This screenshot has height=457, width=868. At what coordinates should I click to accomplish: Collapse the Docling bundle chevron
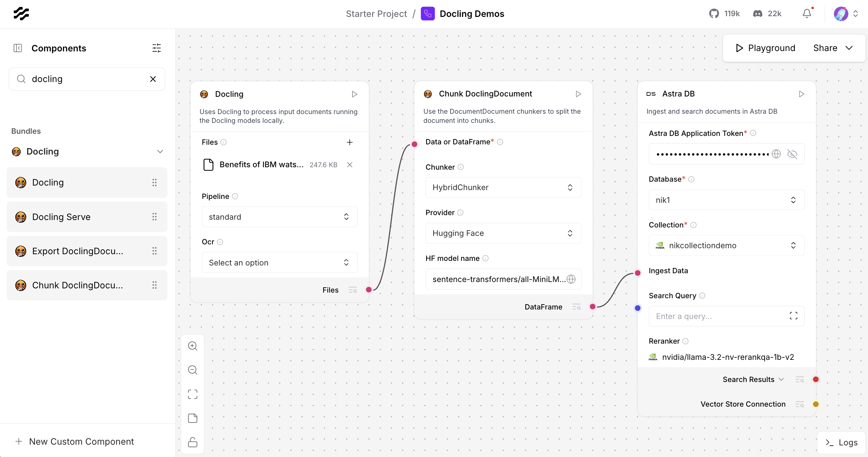[160, 151]
